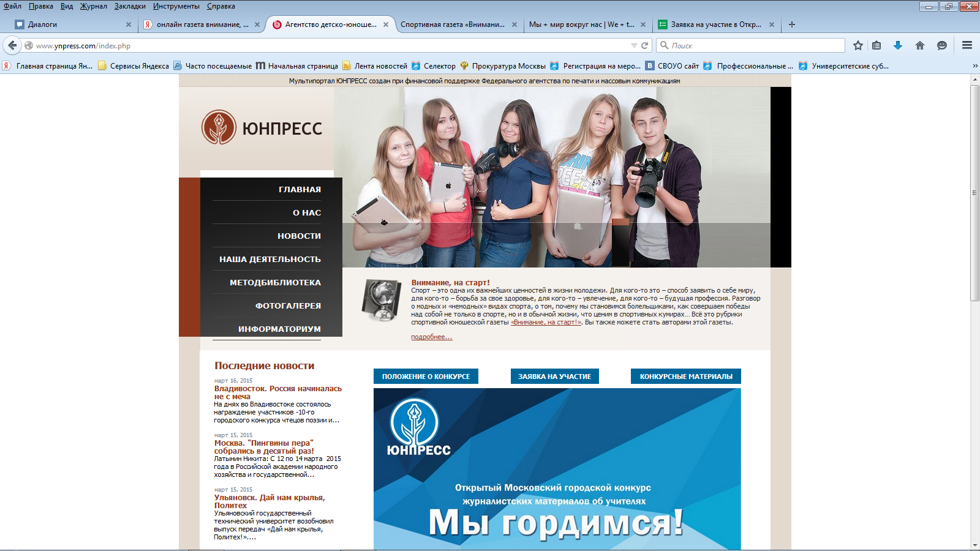980x551 pixels.
Task: Click the address bar URL field
Action: tap(331, 45)
